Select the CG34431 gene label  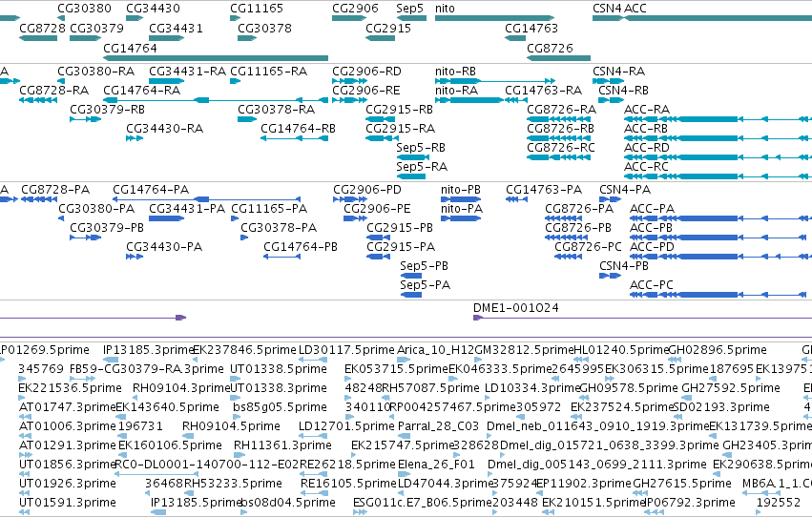coord(176,28)
